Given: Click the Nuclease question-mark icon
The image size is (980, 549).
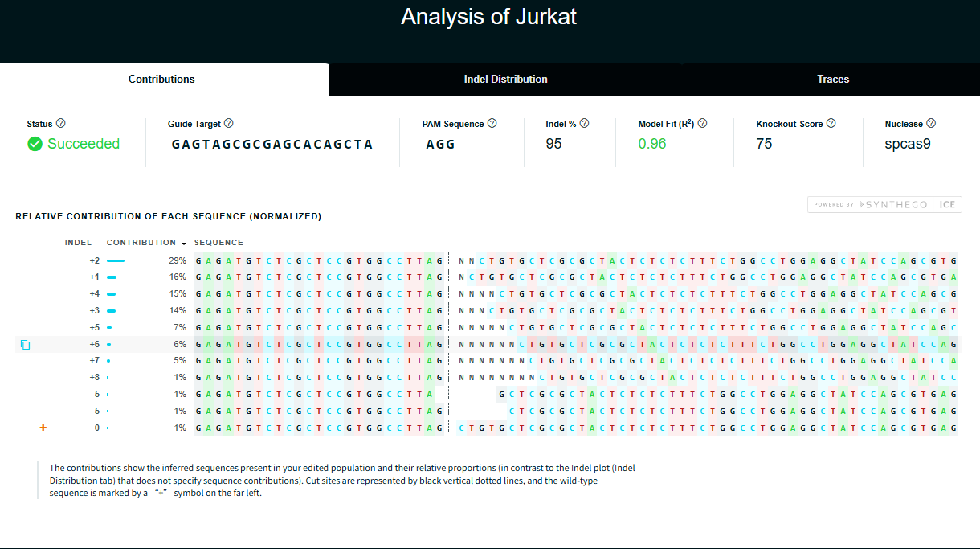Looking at the screenshot, I should 931,123.
